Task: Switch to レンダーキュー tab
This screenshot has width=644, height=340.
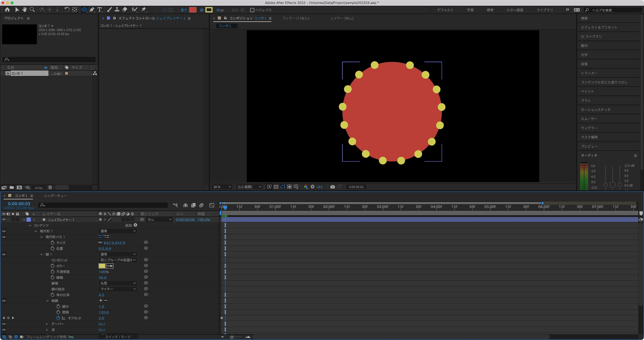Action: tap(55, 196)
